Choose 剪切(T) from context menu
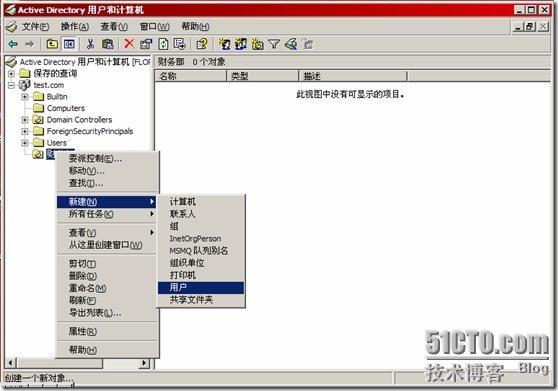Screen dimensions: 558x391 [x=107, y=264]
